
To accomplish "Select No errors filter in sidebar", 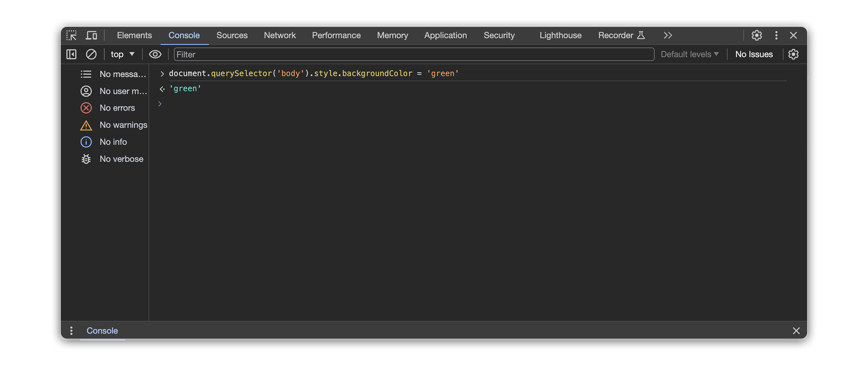I will click(x=117, y=108).
